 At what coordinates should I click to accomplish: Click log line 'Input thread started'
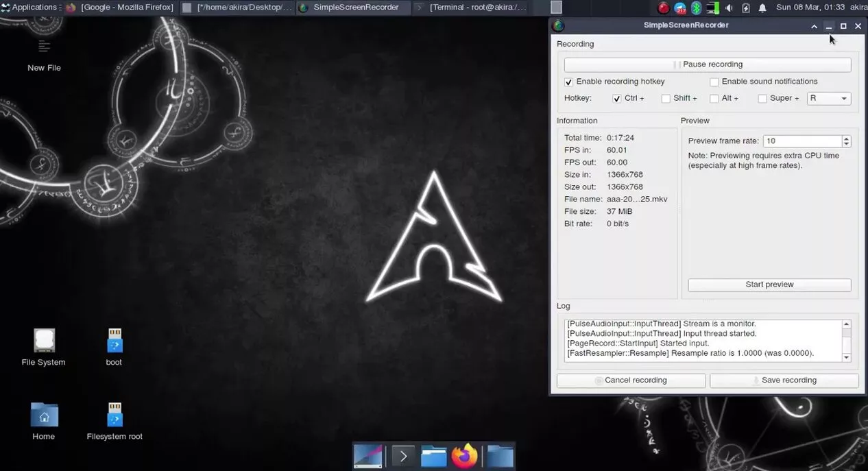click(x=662, y=334)
